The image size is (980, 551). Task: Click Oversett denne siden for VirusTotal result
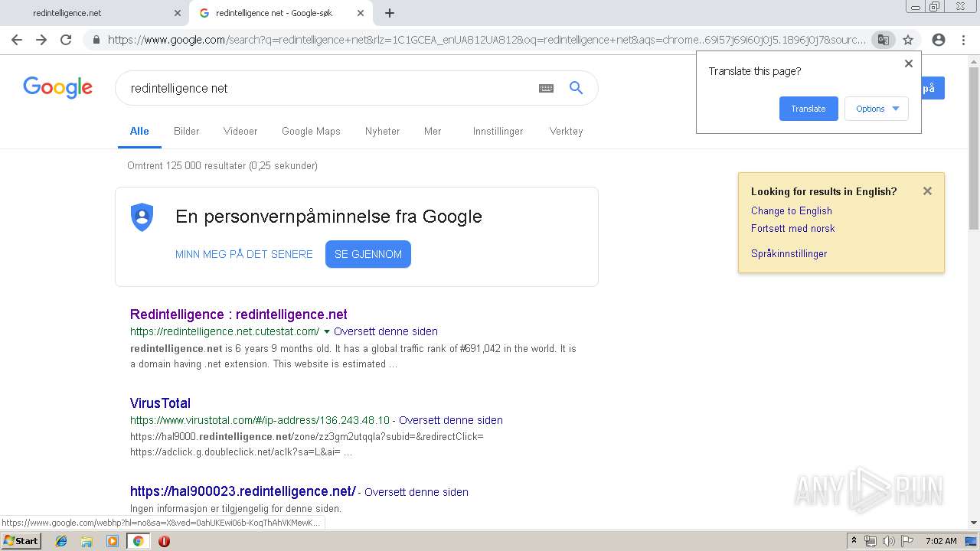click(451, 420)
